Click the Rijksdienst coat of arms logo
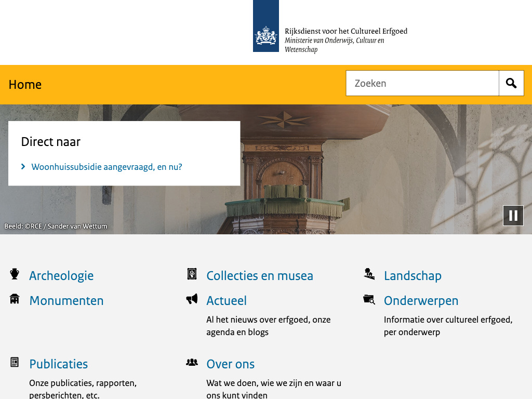The image size is (532, 399). 265,26
